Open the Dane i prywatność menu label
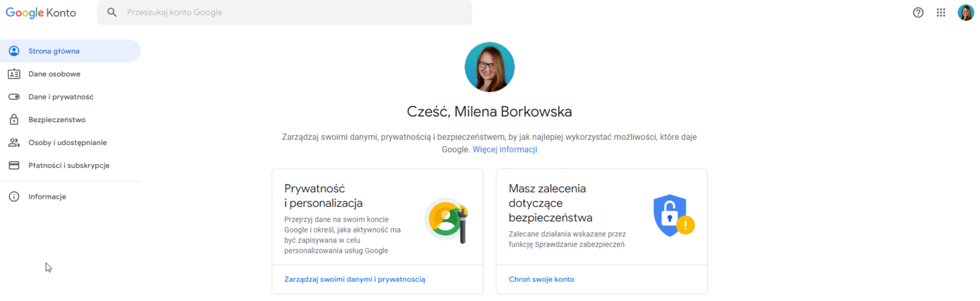 (61, 97)
